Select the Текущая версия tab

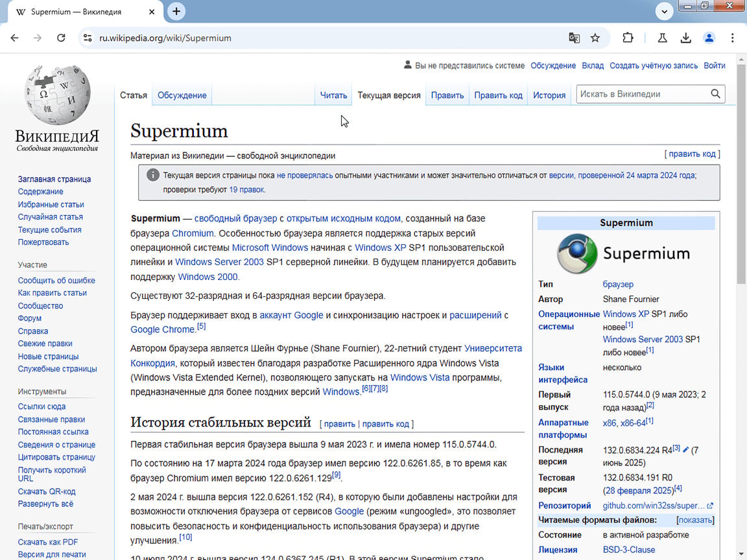click(x=389, y=95)
